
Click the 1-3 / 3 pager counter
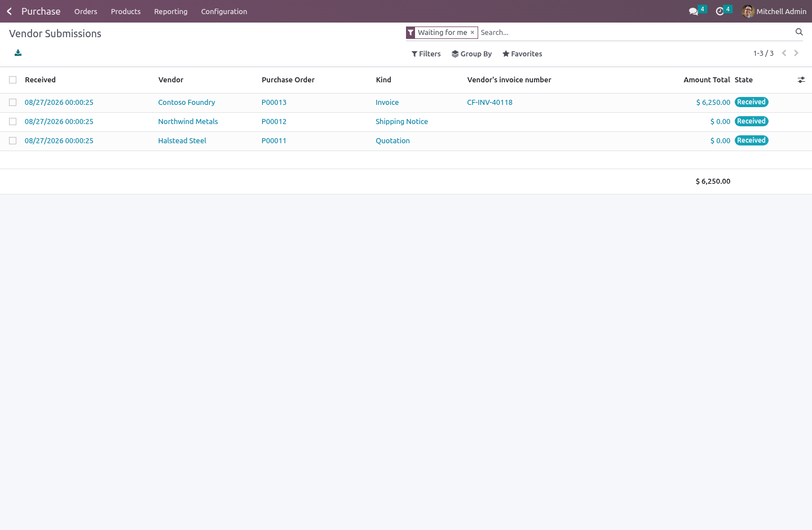pyautogui.click(x=764, y=54)
